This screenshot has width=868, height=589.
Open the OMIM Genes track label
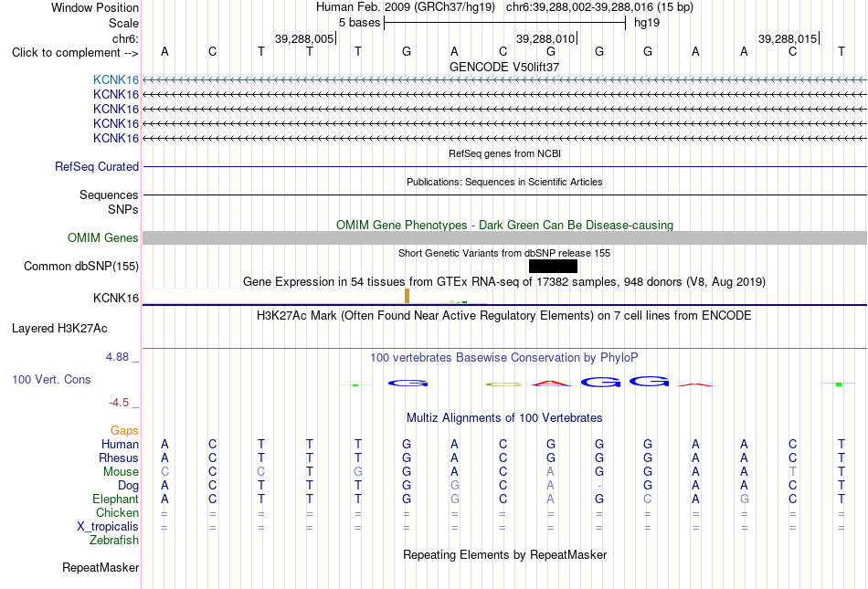click(x=103, y=237)
